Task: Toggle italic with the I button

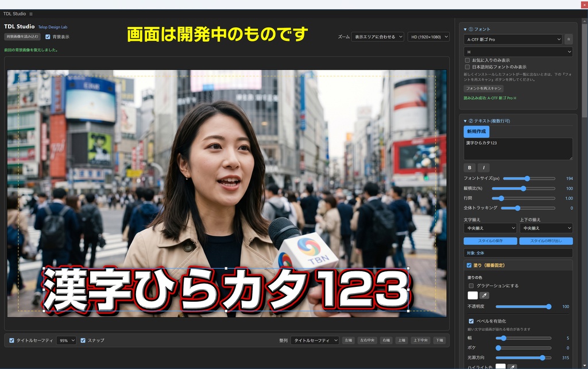Action: [483, 168]
